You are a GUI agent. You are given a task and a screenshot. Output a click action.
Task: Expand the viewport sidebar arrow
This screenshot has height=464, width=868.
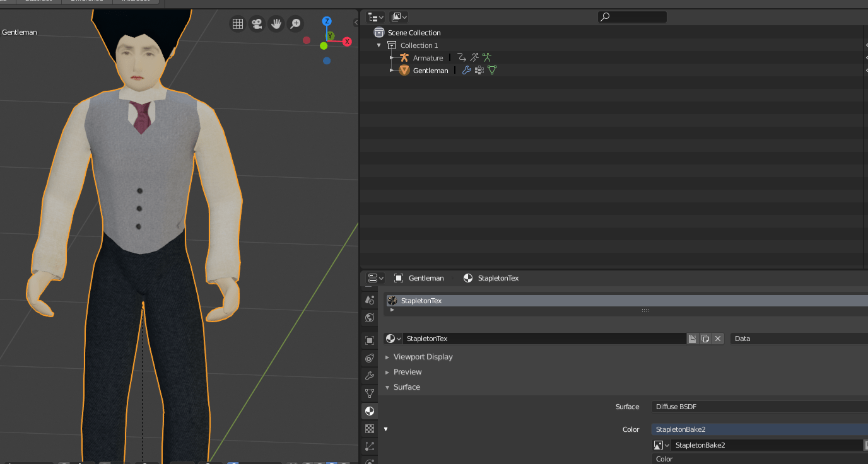(x=356, y=23)
